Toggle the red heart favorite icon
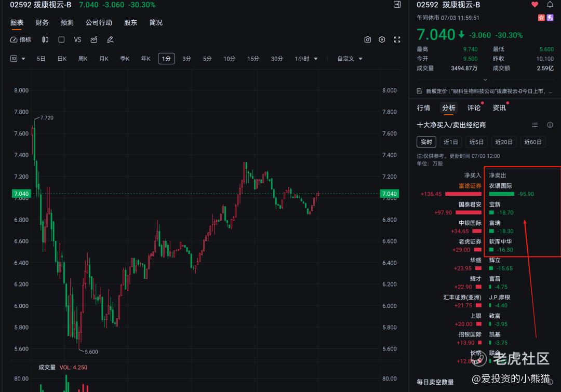Image resolution: width=561 pixels, height=392 pixels. [x=535, y=5]
